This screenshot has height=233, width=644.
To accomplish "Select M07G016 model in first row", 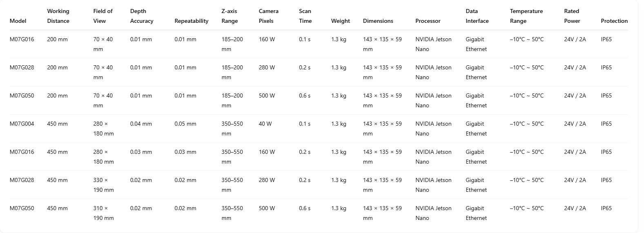I will coord(22,40).
